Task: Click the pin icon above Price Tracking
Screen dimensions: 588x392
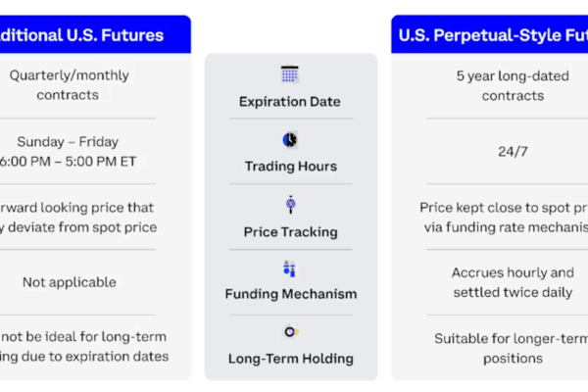Action: (x=290, y=205)
